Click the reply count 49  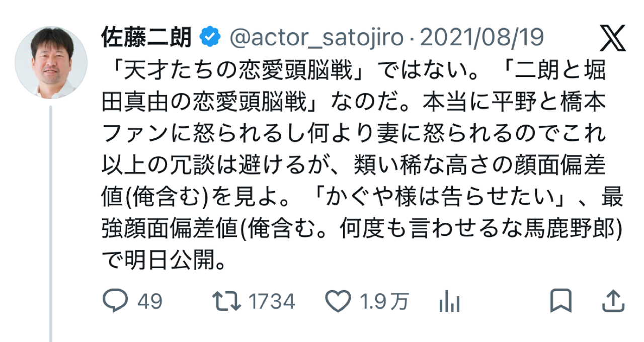[149, 302]
